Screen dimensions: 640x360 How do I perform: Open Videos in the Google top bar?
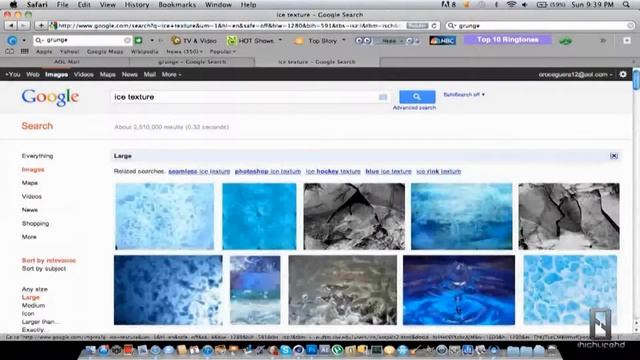(x=84, y=75)
